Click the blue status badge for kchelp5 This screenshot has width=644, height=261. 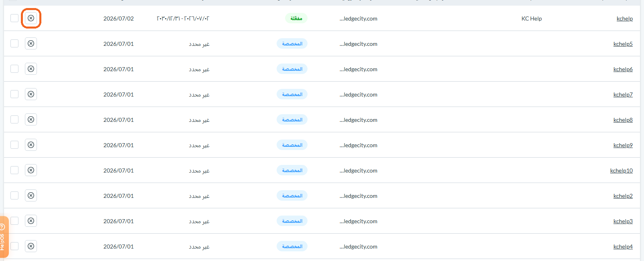coord(292,43)
